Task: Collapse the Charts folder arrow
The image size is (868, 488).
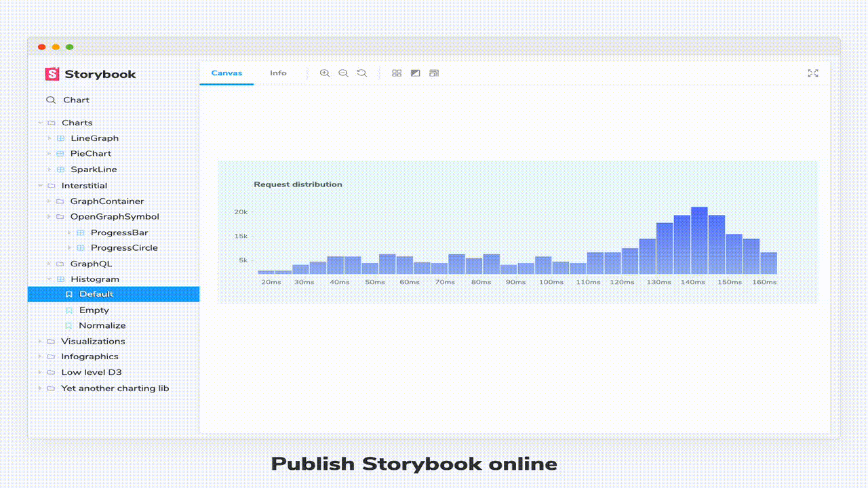Action: (x=41, y=123)
